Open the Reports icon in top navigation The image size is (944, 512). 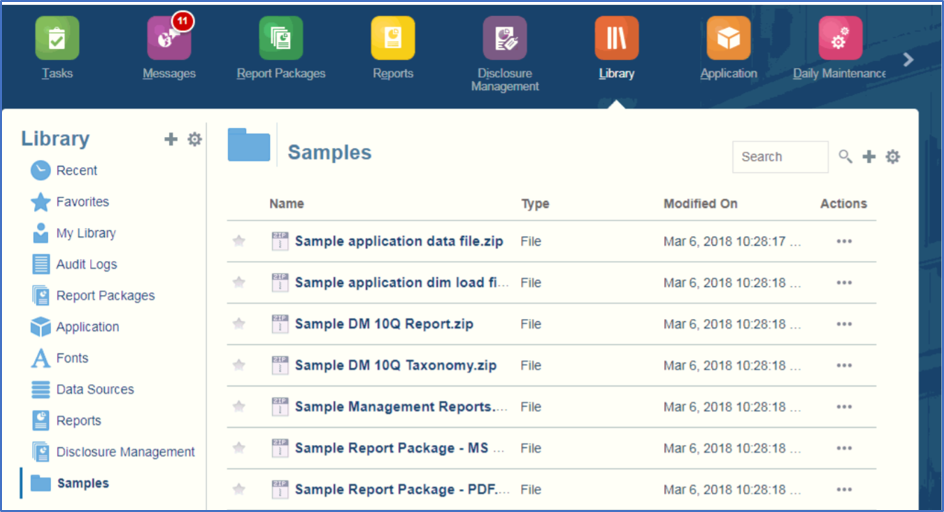(393, 39)
